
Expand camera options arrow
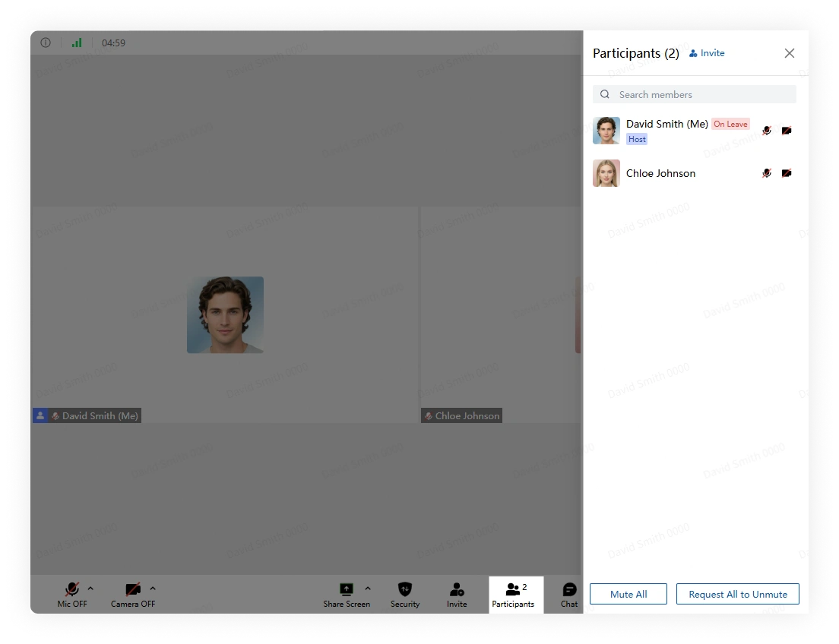pyautogui.click(x=153, y=589)
